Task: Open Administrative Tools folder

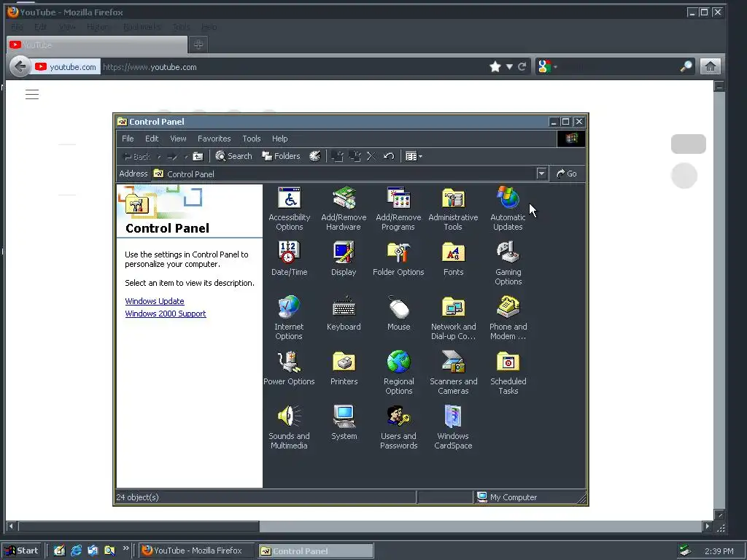Action: (x=453, y=209)
